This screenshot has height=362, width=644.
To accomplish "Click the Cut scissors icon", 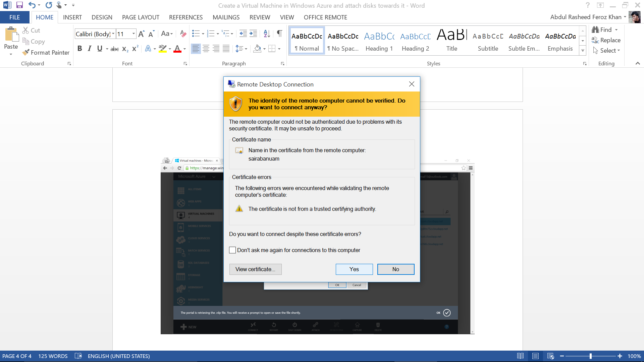I will pyautogui.click(x=25, y=30).
